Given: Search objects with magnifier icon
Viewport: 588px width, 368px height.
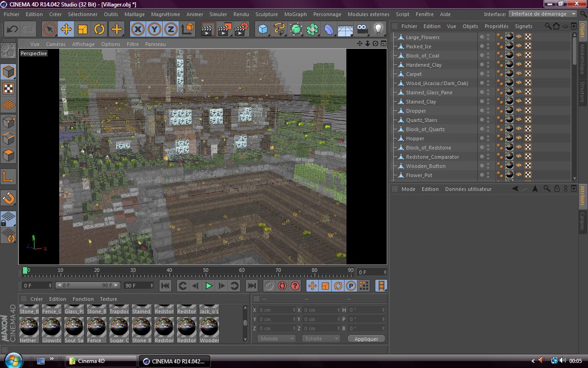Looking at the screenshot, I should [548, 26].
